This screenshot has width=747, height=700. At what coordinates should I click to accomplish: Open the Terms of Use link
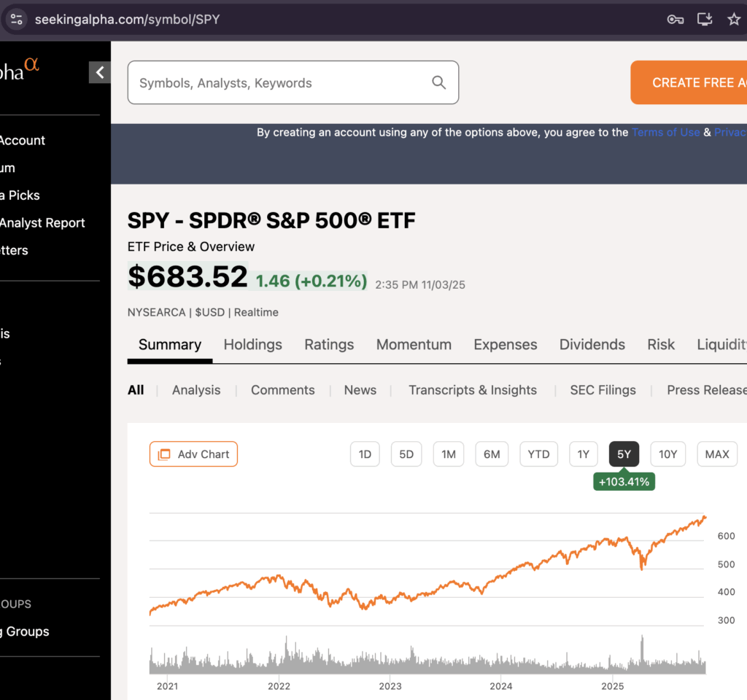point(665,133)
